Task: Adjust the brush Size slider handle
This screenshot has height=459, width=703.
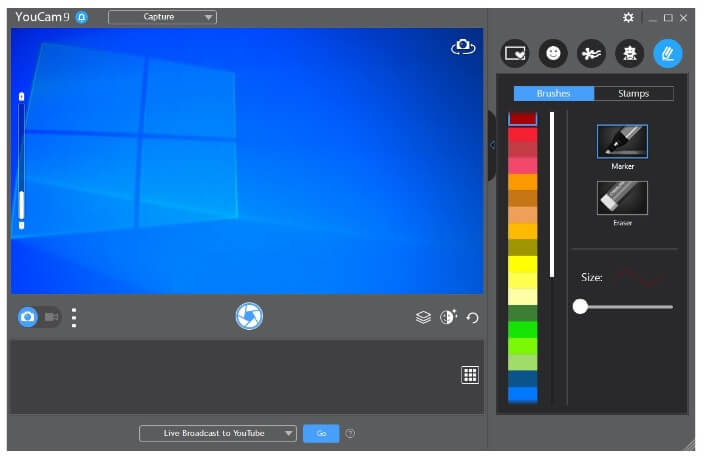Action: click(x=580, y=307)
